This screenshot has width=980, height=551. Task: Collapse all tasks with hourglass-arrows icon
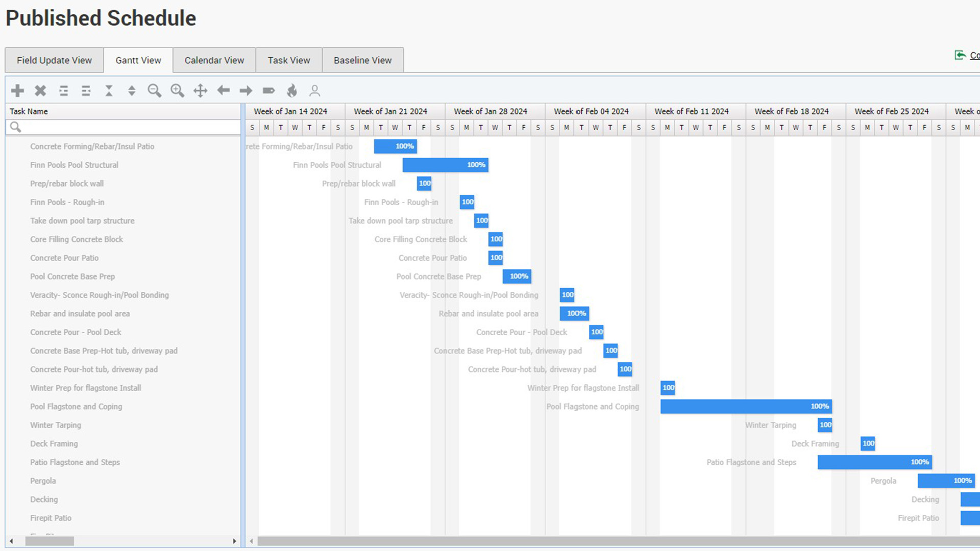point(109,91)
